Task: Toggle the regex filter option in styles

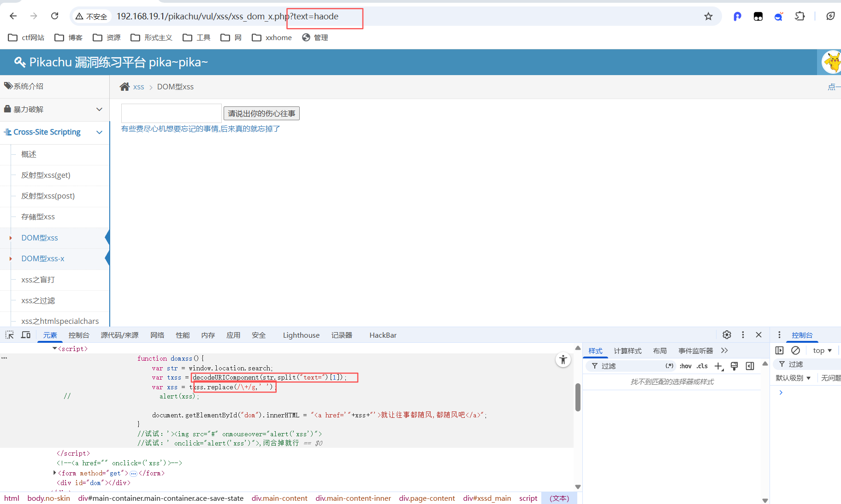Action: (669, 366)
